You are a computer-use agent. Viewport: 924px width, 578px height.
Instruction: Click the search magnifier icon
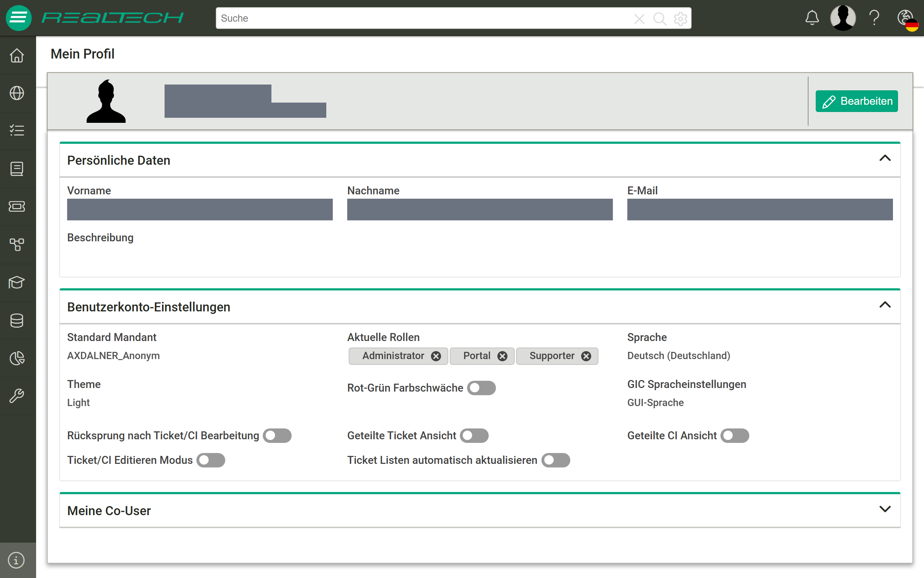(660, 18)
